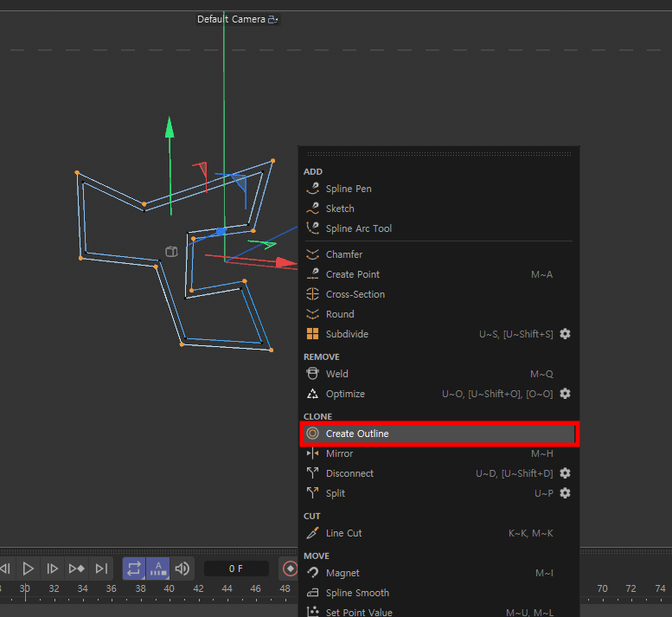The image size is (672, 617).
Task: Click the red X-axis arrow handle
Action: click(286, 262)
